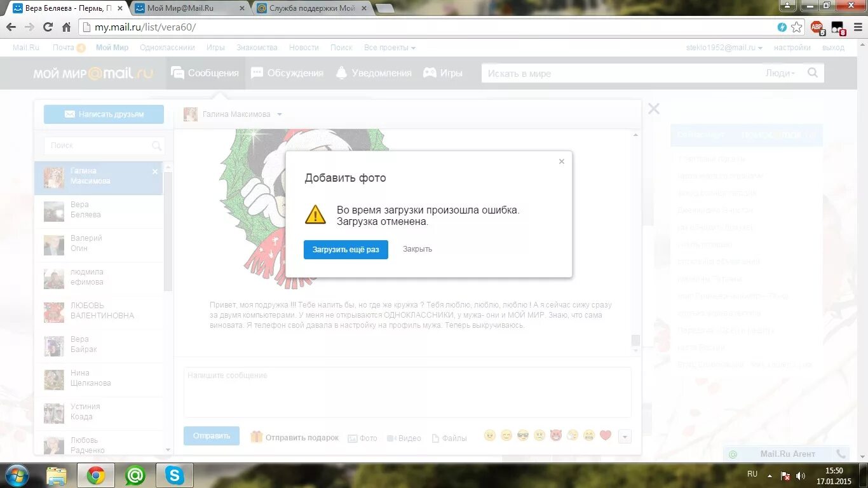Click Почта link in top bar
Screen dimensions: 868x488
pyautogui.click(x=64, y=48)
